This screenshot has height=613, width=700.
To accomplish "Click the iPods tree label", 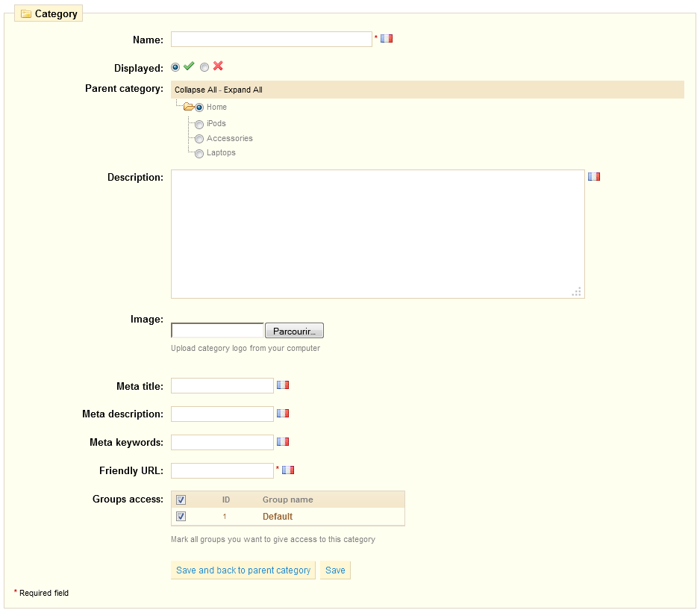I will 216,123.
